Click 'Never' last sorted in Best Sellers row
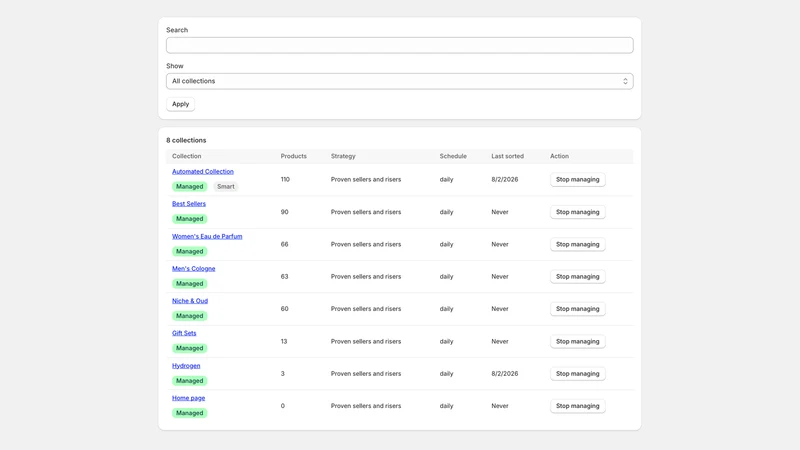This screenshot has height=450, width=800. point(500,212)
